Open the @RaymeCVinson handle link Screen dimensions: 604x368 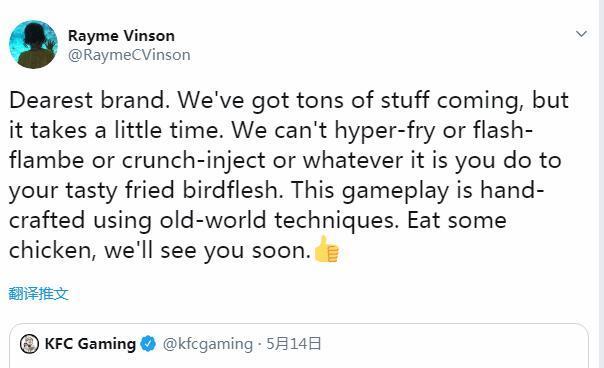[x=129, y=55]
